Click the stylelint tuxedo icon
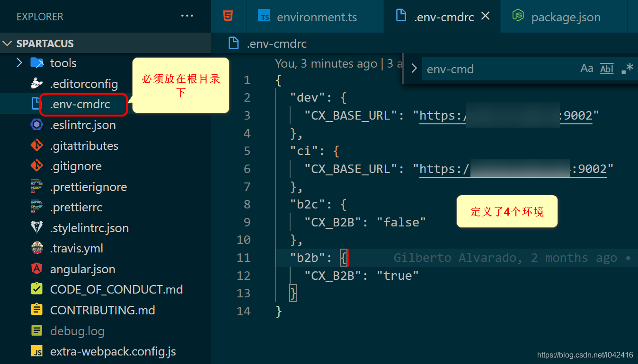Viewport: 638px width, 364px height. 36,227
